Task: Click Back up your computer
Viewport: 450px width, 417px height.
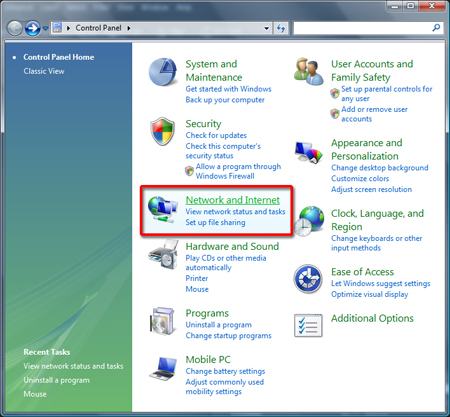Action: click(x=225, y=100)
